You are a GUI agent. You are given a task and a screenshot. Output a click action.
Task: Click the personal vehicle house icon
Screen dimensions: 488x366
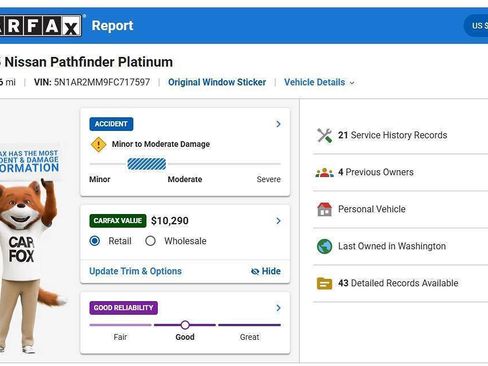pyautogui.click(x=324, y=209)
